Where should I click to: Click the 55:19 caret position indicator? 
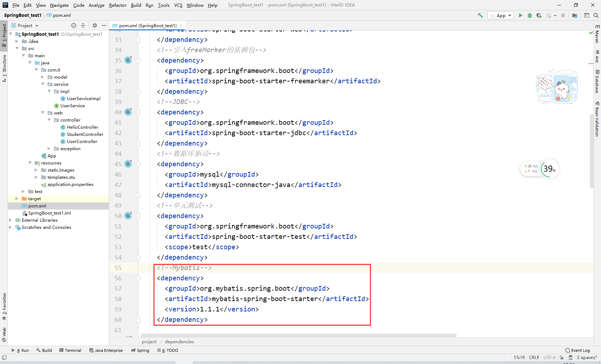pos(519,358)
